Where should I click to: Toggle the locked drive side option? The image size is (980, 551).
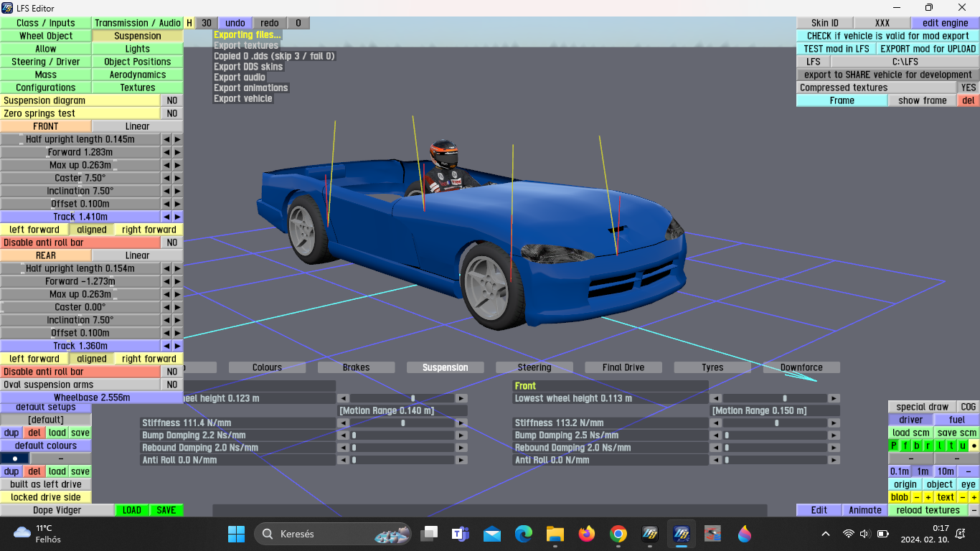tap(46, 497)
